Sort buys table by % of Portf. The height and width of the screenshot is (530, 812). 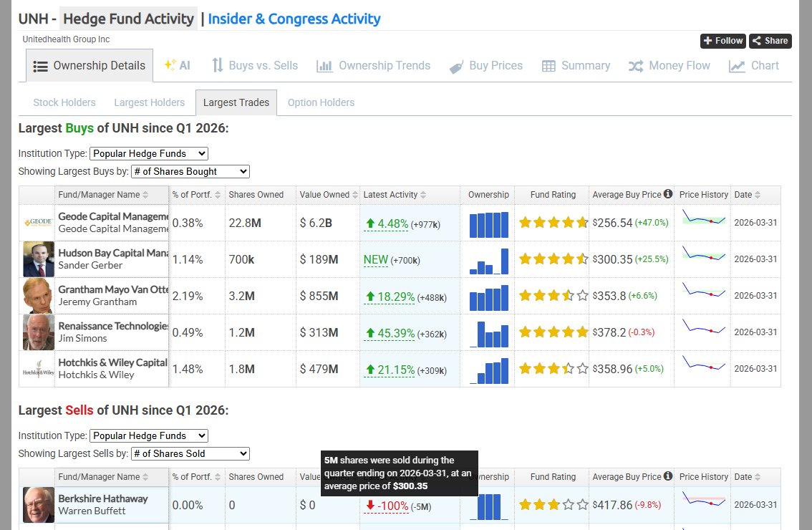[x=196, y=195]
